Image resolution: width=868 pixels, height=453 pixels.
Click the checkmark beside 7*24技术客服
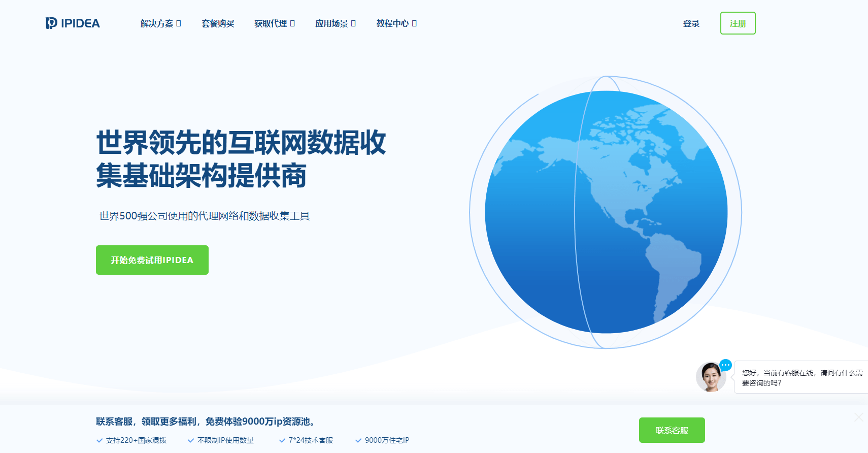[x=282, y=440]
